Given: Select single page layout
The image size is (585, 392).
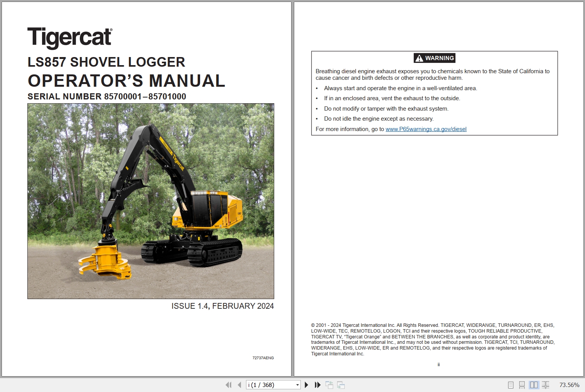Looking at the screenshot, I should tap(511, 385).
